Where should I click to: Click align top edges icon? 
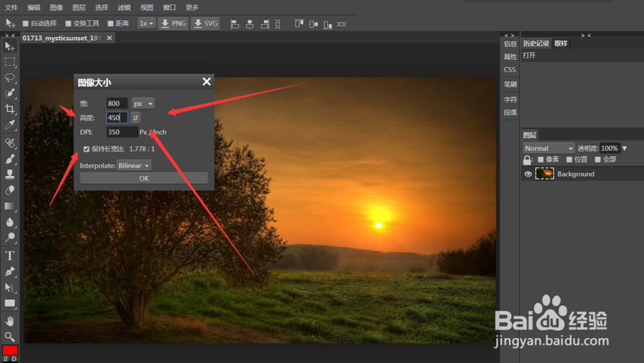pyautogui.click(x=299, y=24)
